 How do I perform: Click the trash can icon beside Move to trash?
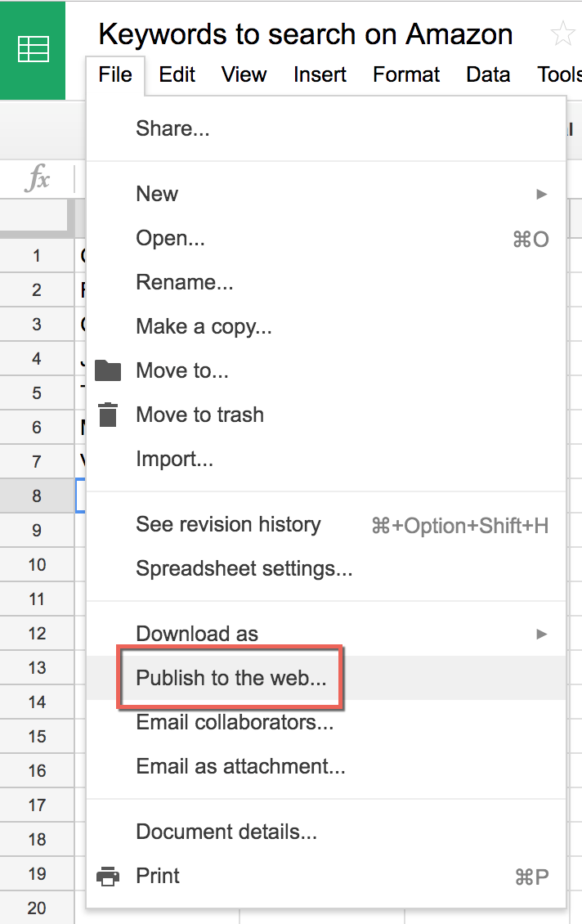(x=108, y=415)
